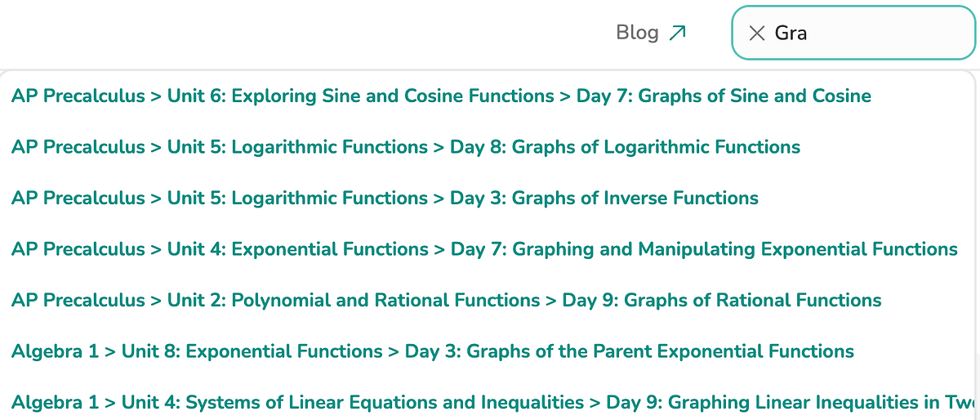The image size is (980, 420).
Task: Go to Day 7: Graphing and Manipulating Exponential Functions
Action: point(704,248)
